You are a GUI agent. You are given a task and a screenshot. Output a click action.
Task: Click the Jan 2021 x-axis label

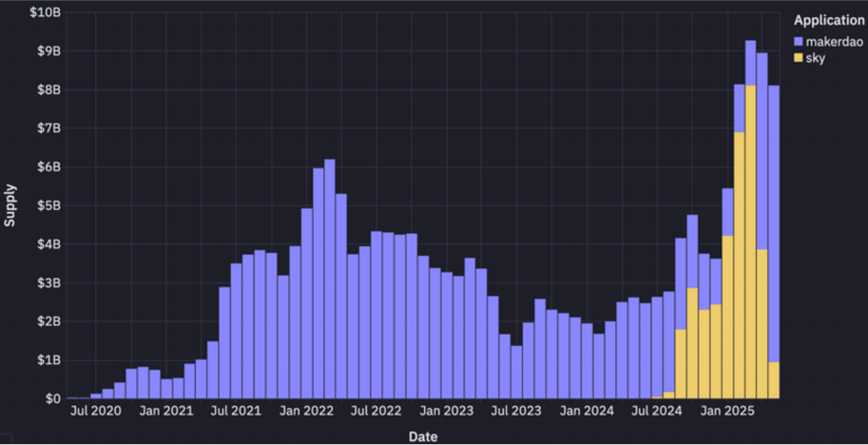[166, 411]
